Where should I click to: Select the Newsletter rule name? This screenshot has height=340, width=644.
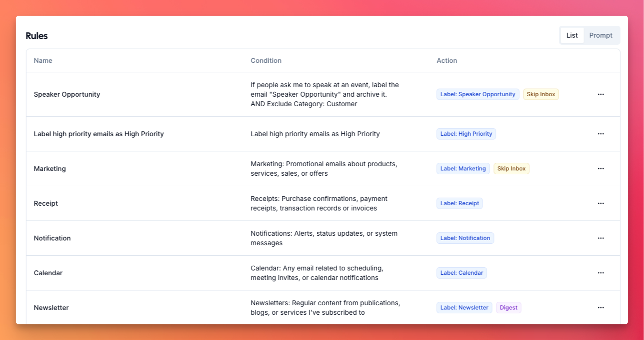pos(51,308)
